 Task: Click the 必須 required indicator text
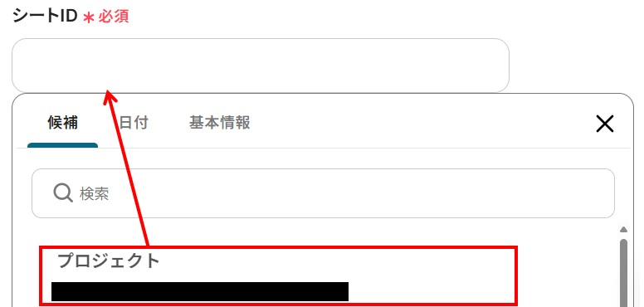click(x=114, y=17)
